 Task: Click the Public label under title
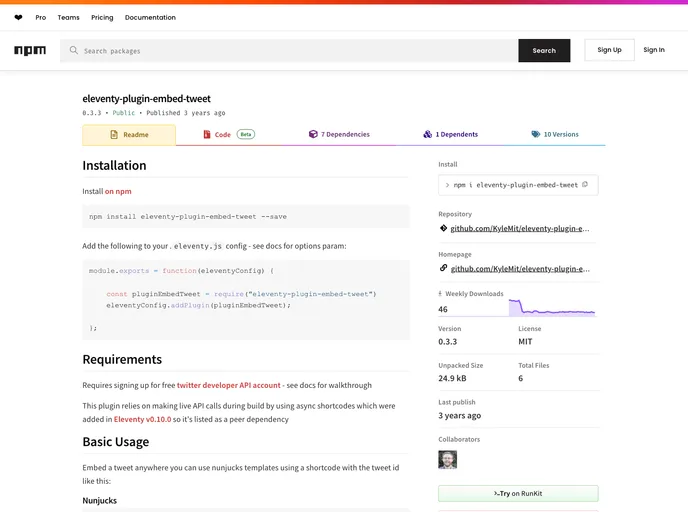pos(124,113)
